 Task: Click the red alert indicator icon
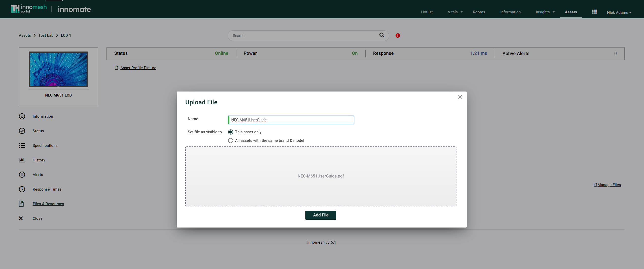(x=398, y=35)
